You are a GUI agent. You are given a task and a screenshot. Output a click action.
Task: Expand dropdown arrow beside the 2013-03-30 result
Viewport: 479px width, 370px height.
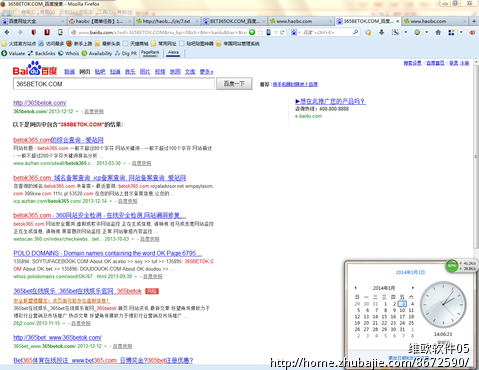pos(125,163)
